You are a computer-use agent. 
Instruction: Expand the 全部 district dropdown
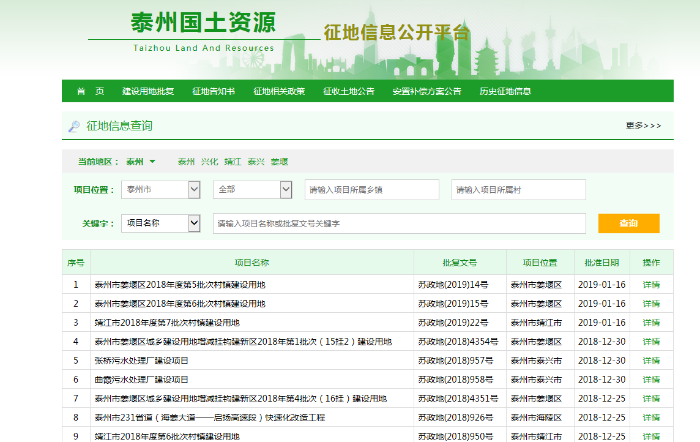click(x=251, y=189)
